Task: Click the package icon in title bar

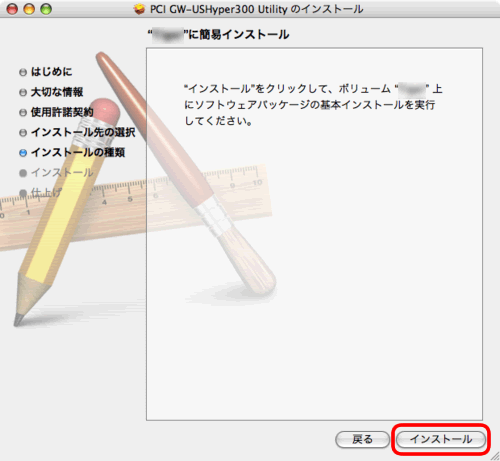Action: click(x=139, y=9)
